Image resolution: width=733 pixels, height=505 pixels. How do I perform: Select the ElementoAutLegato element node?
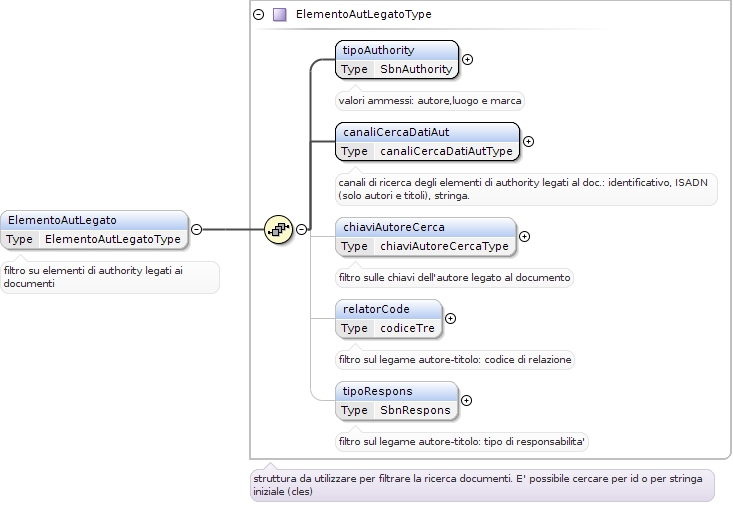coord(94,230)
